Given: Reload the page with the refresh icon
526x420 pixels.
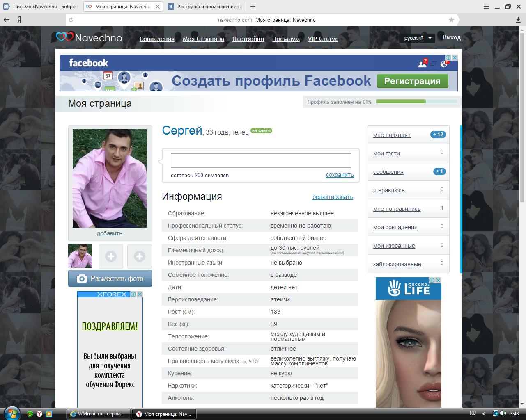Looking at the screenshot, I should [x=71, y=20].
